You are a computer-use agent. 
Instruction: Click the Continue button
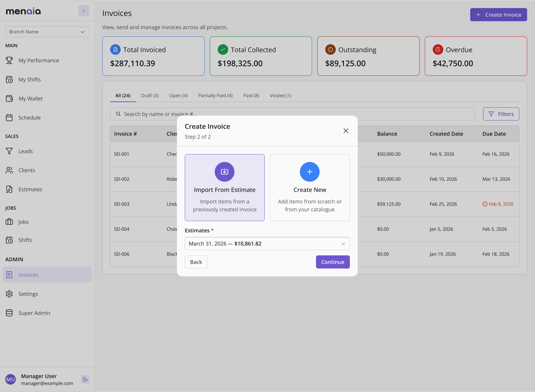tap(333, 262)
